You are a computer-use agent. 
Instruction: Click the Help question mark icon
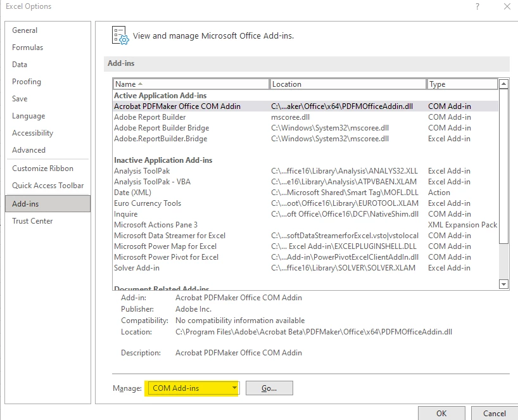pyautogui.click(x=477, y=6)
